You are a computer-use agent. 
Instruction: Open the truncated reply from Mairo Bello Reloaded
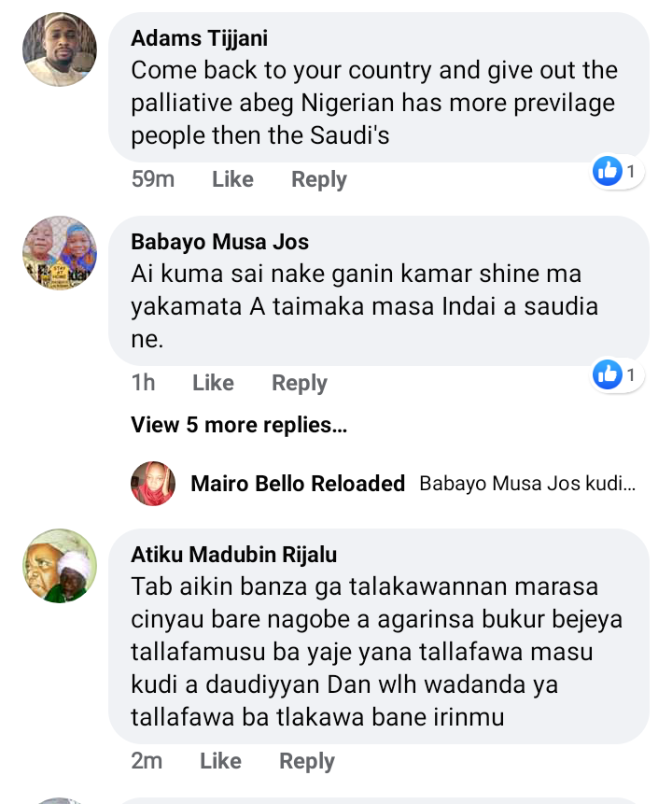pos(527,484)
